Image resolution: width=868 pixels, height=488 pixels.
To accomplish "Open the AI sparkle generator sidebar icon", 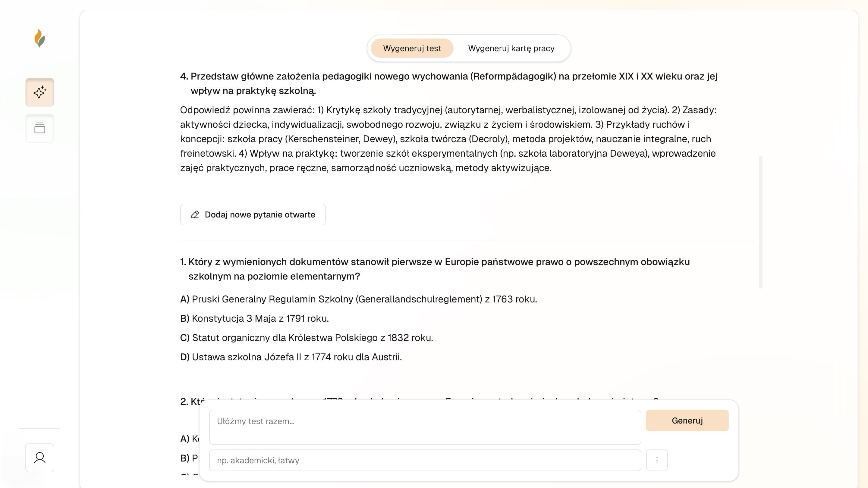I will click(x=40, y=92).
